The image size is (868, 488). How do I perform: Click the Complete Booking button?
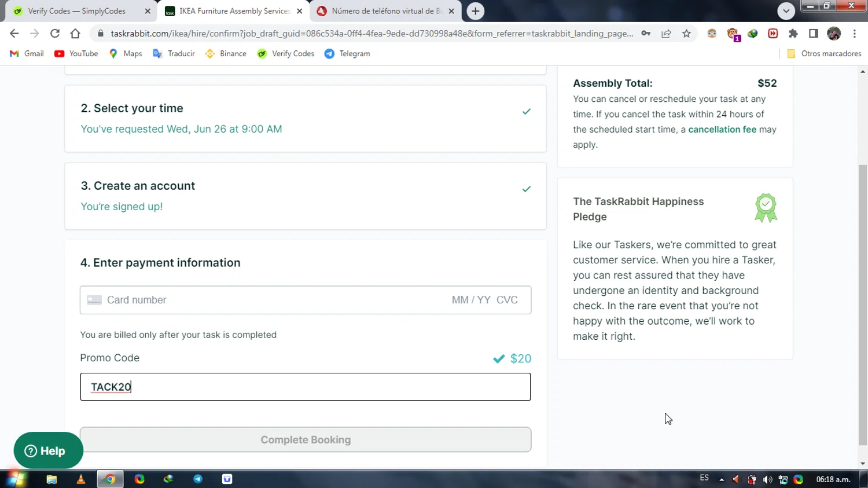click(x=306, y=440)
